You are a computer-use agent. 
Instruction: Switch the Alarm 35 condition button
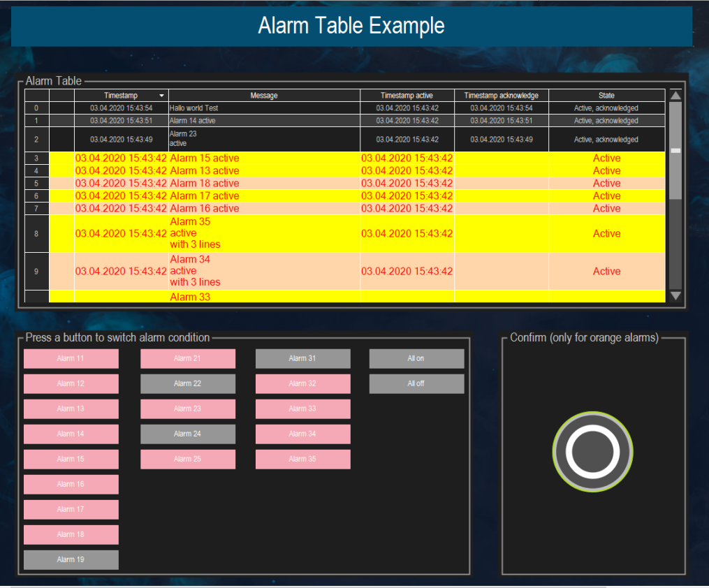[302, 459]
